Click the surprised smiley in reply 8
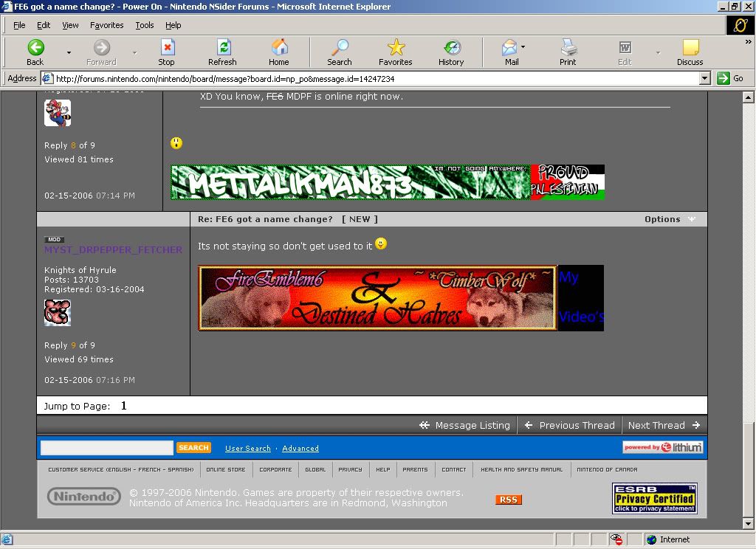 click(176, 142)
